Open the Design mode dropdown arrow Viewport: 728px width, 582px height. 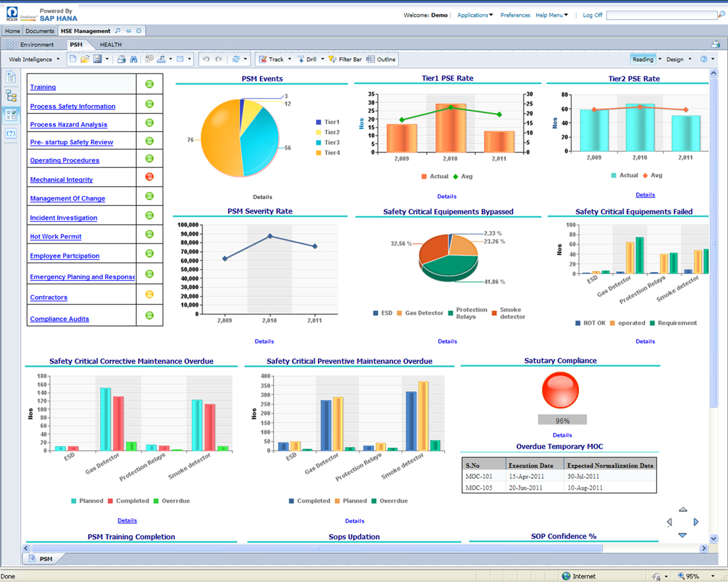(690, 59)
